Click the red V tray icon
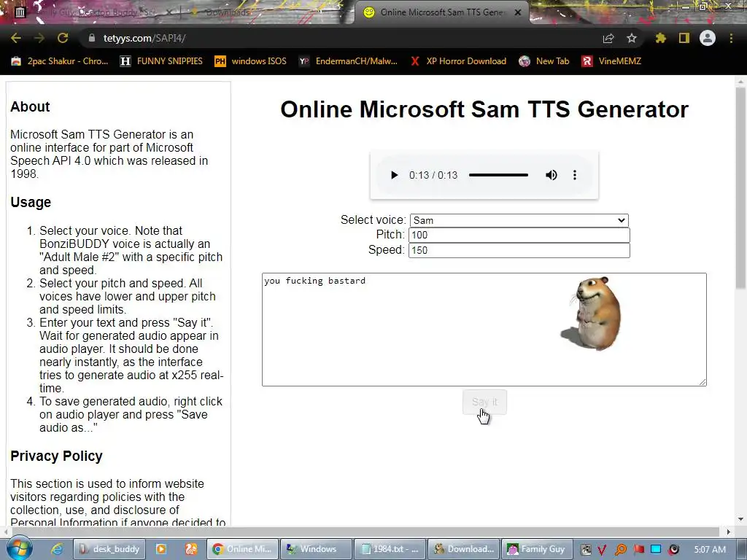 coord(602,550)
